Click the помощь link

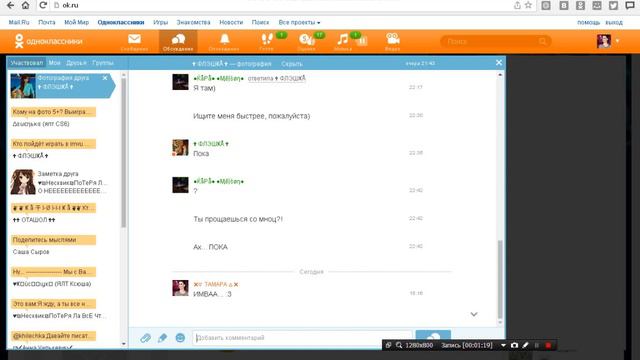[x=588, y=22]
